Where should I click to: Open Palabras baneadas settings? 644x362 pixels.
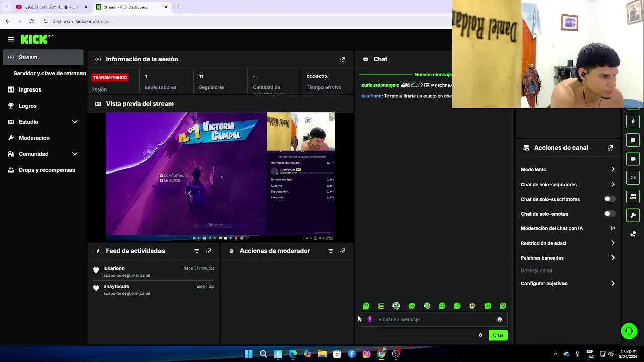tap(568, 258)
